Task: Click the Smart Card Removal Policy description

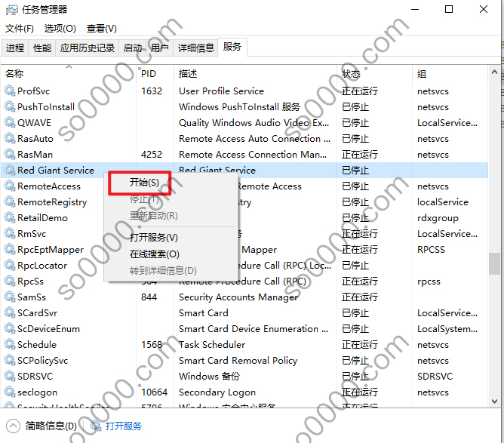Action: point(238,361)
